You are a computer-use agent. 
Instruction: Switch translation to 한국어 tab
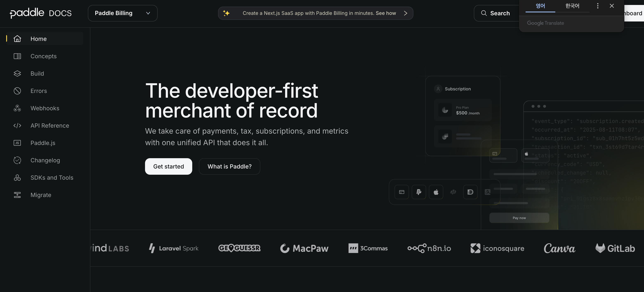point(572,6)
